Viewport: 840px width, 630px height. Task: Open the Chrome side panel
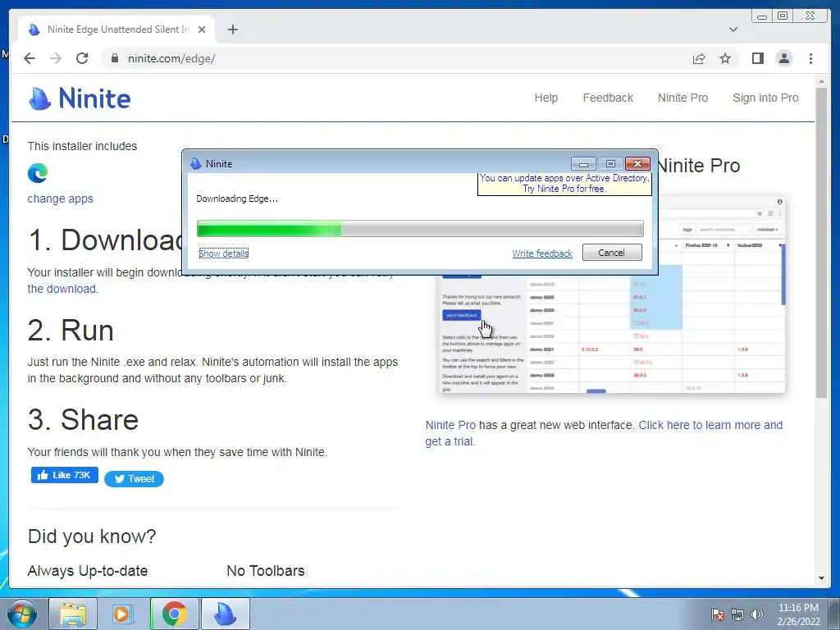[x=757, y=58]
